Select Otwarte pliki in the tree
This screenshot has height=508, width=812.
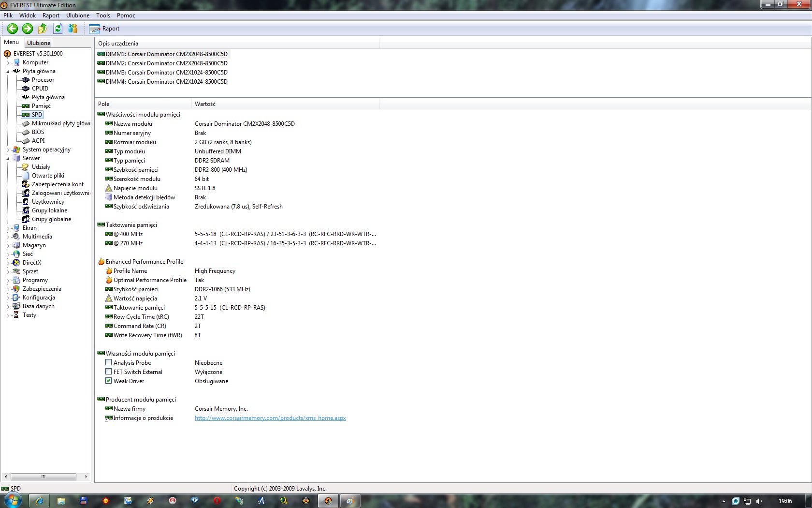(48, 176)
